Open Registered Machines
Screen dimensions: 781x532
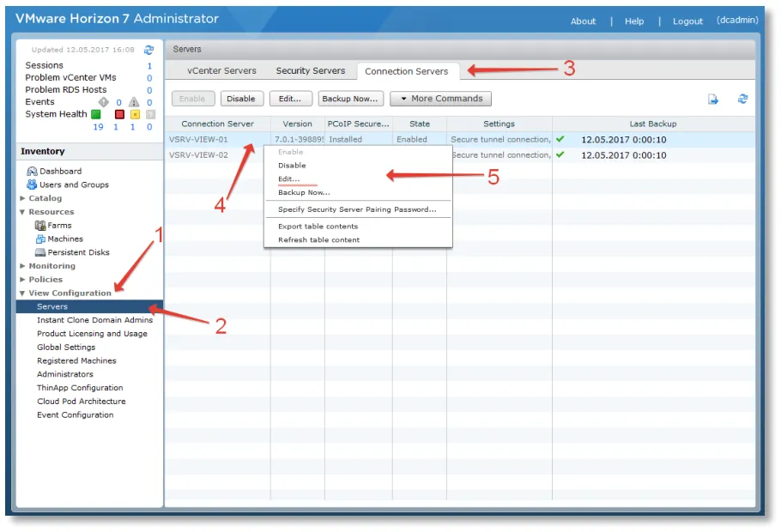coord(76,360)
